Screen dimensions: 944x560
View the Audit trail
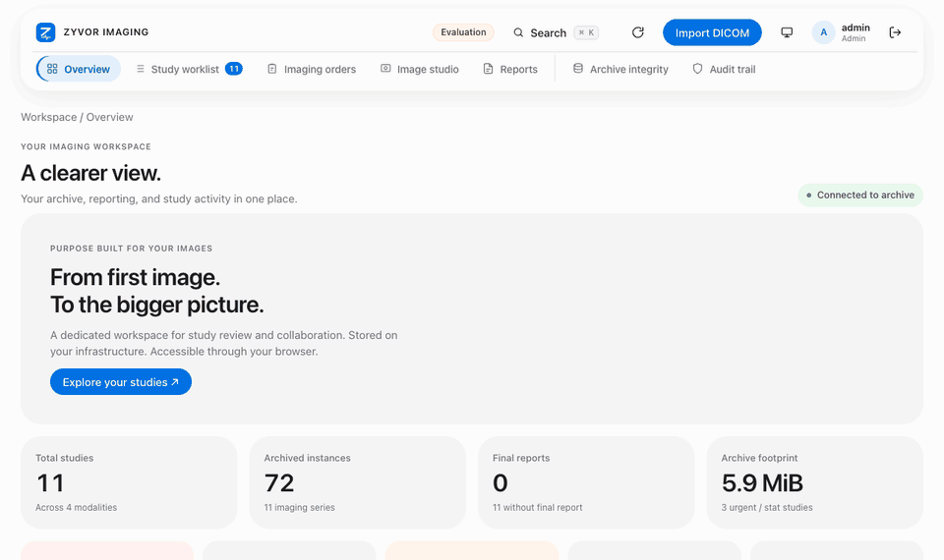coord(725,69)
